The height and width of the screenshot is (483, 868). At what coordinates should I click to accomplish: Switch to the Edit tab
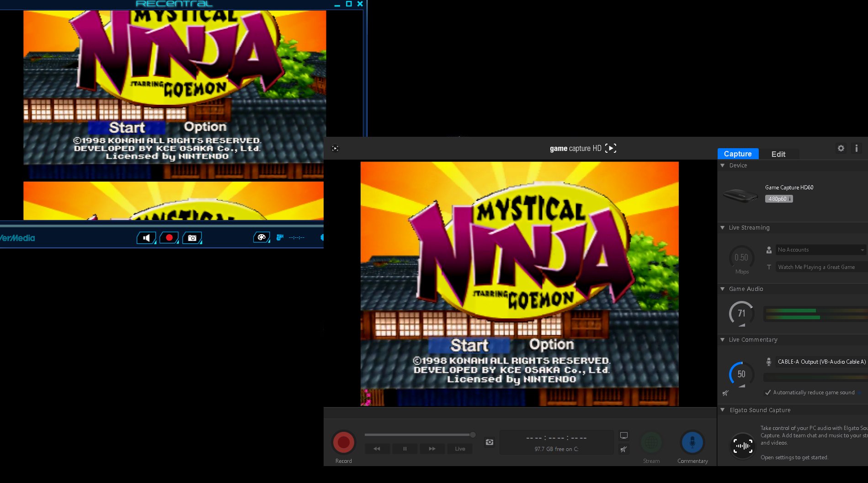[x=778, y=154]
